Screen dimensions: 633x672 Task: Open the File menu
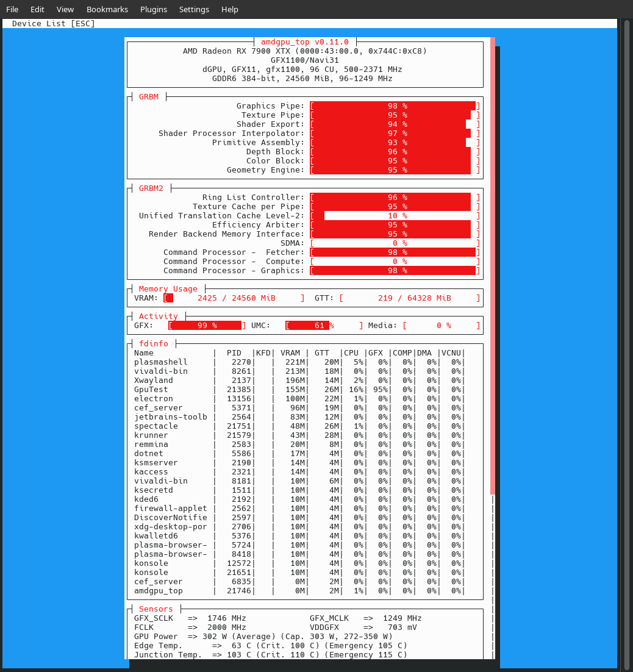(x=12, y=9)
